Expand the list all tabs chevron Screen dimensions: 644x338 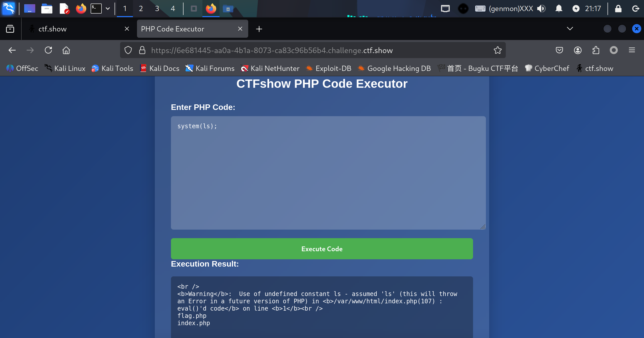(570, 29)
